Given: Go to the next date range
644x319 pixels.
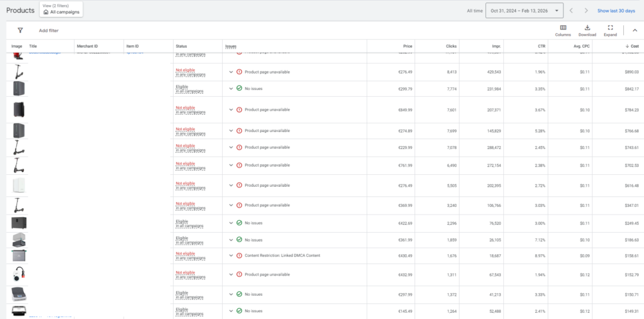Looking at the screenshot, I should (x=586, y=11).
